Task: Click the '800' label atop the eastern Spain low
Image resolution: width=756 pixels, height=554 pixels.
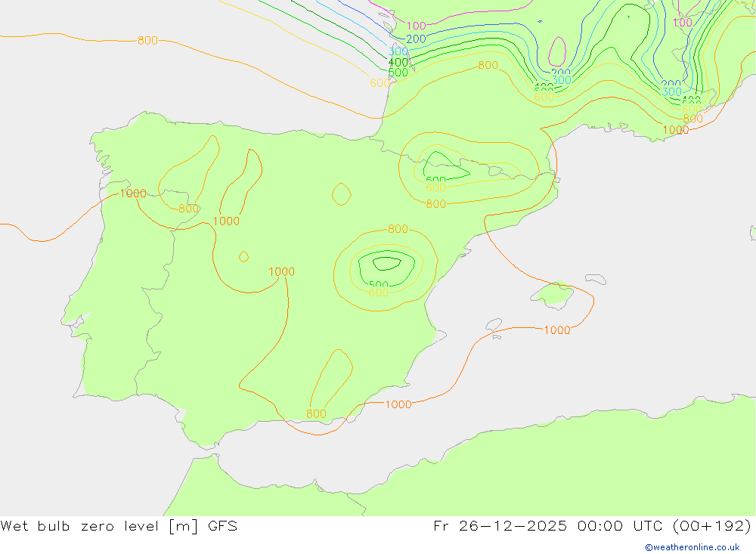Action: 398,228
